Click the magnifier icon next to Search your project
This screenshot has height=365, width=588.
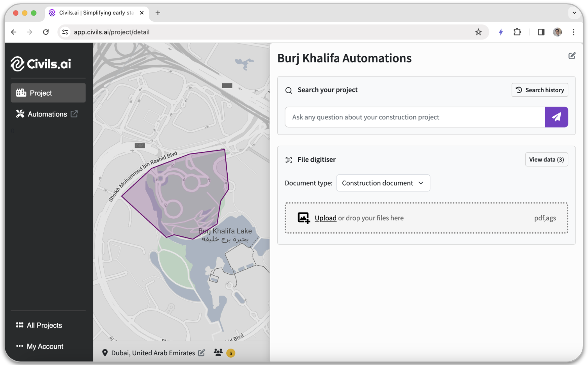coord(289,90)
